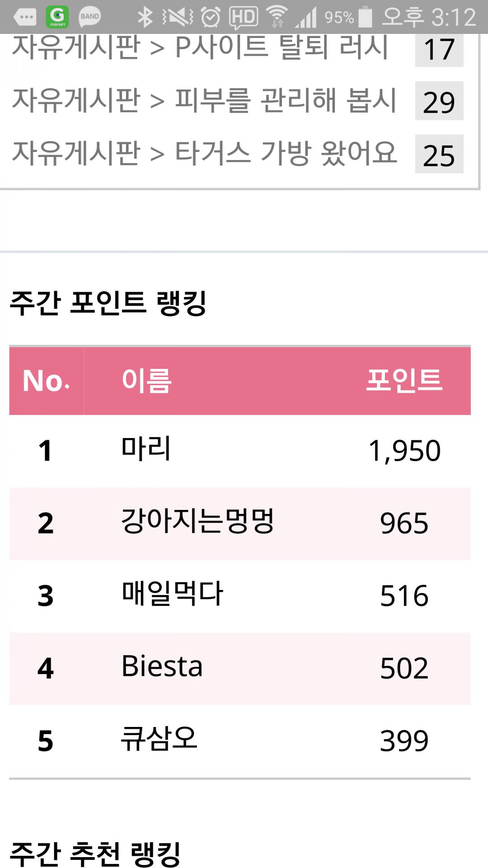Tap the Bluetooth status icon
The image size is (488, 868).
[145, 17]
